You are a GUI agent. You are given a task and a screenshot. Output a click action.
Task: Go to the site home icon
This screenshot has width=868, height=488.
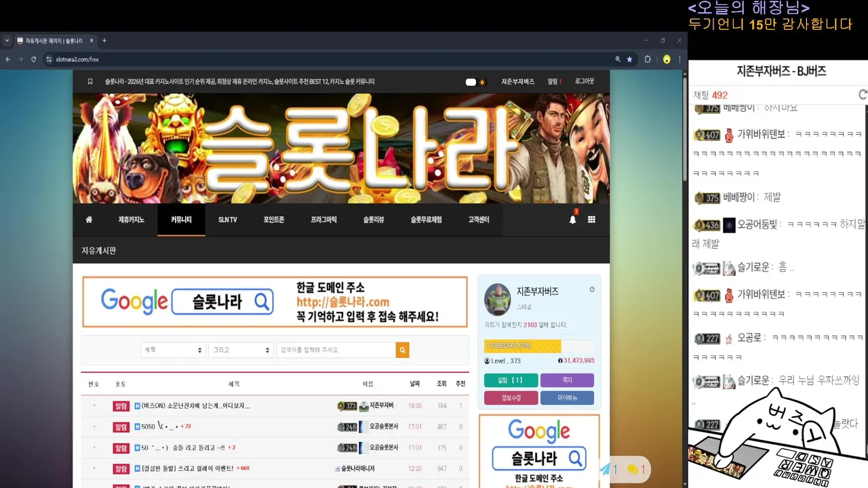(89, 220)
